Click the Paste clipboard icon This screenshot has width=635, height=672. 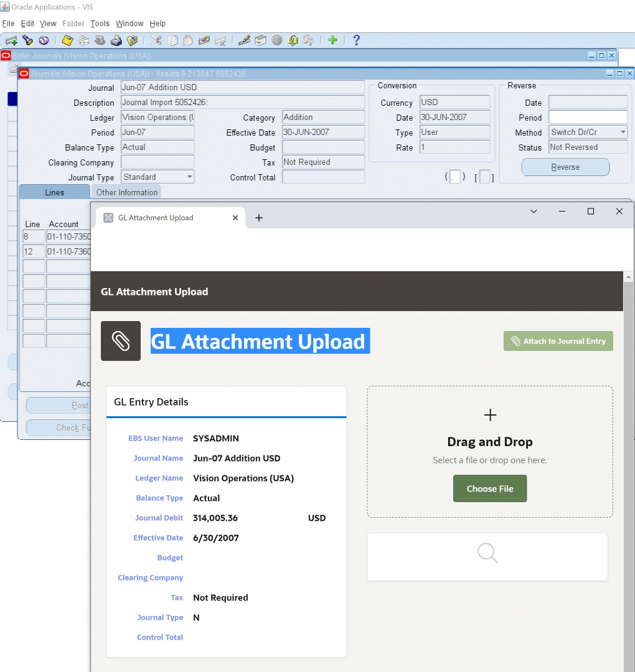coord(188,40)
